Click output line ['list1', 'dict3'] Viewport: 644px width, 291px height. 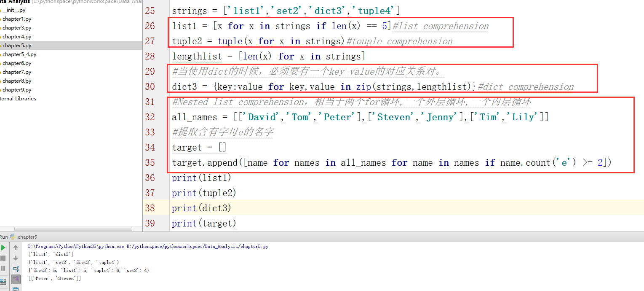(x=51, y=254)
